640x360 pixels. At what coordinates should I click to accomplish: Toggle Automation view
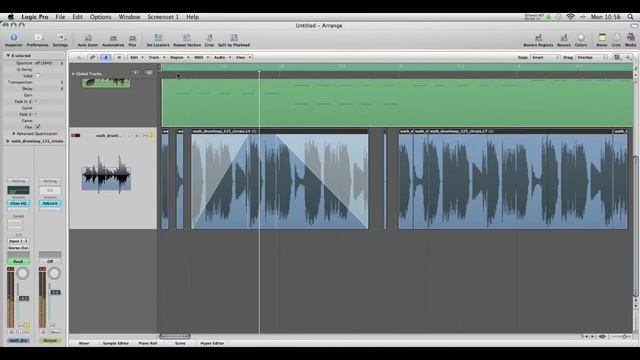[113, 40]
